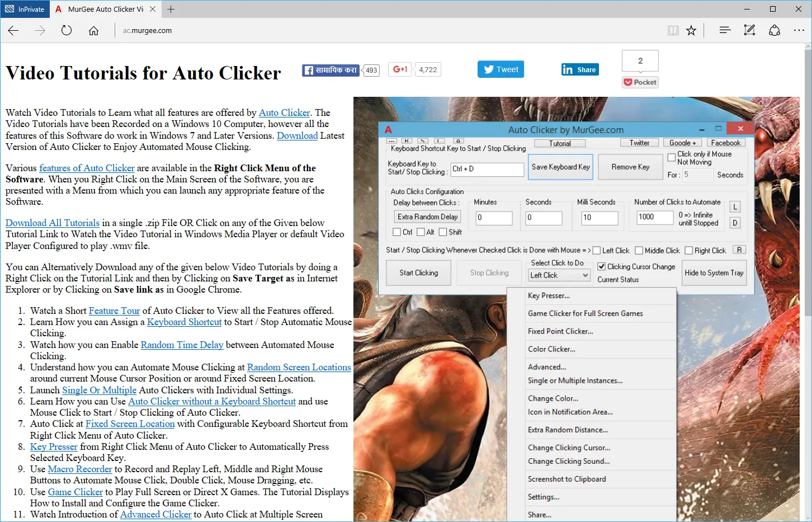
Task: Go to the Home page
Action: (x=93, y=31)
